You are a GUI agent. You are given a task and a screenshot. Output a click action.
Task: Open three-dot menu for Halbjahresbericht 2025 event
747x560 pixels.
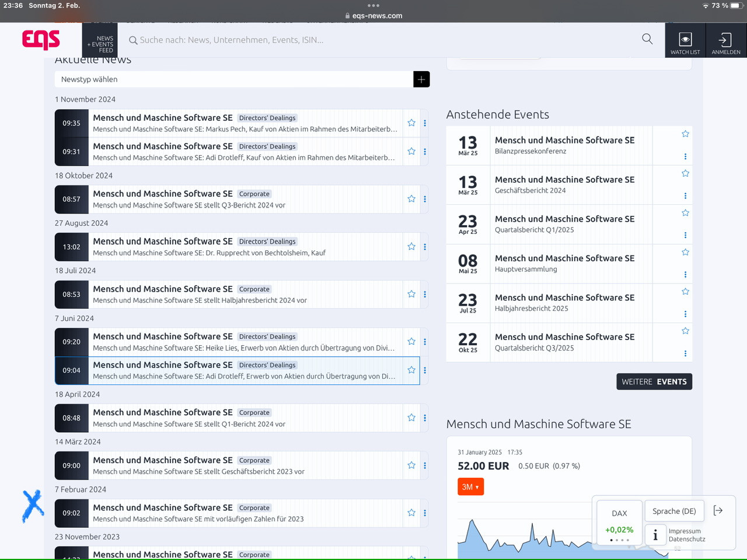(685, 314)
